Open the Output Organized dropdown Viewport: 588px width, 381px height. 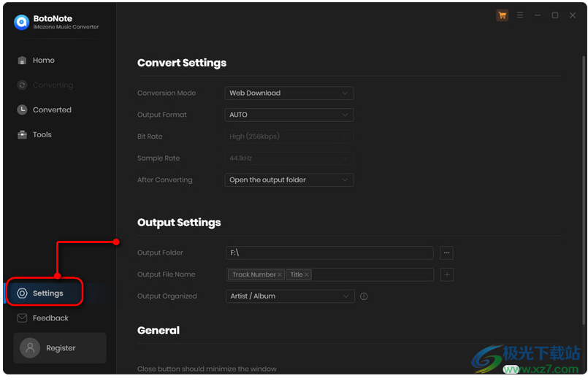[x=289, y=296]
